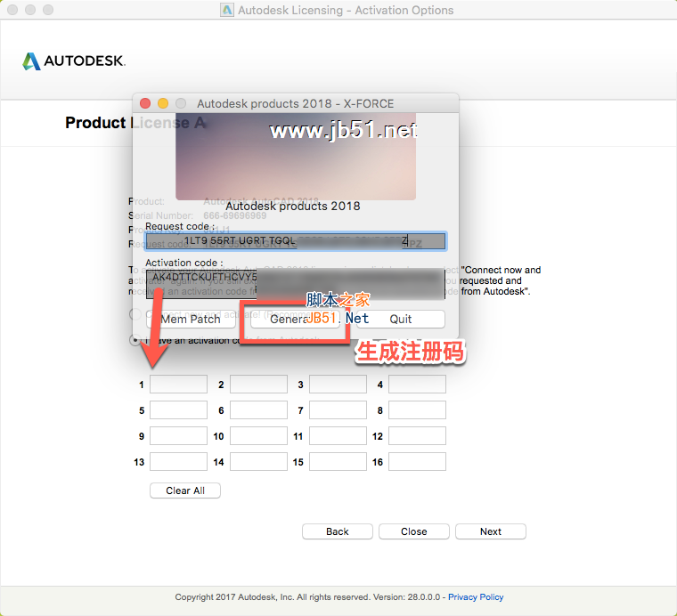Close the X-FORCE keygen window with red button
The image size is (677, 616).
point(145,103)
